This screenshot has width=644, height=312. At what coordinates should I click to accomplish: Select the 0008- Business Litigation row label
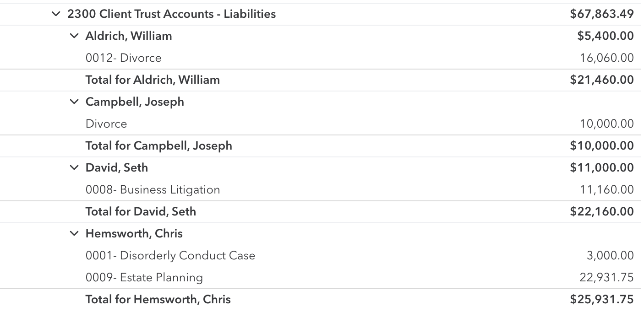coord(153,190)
